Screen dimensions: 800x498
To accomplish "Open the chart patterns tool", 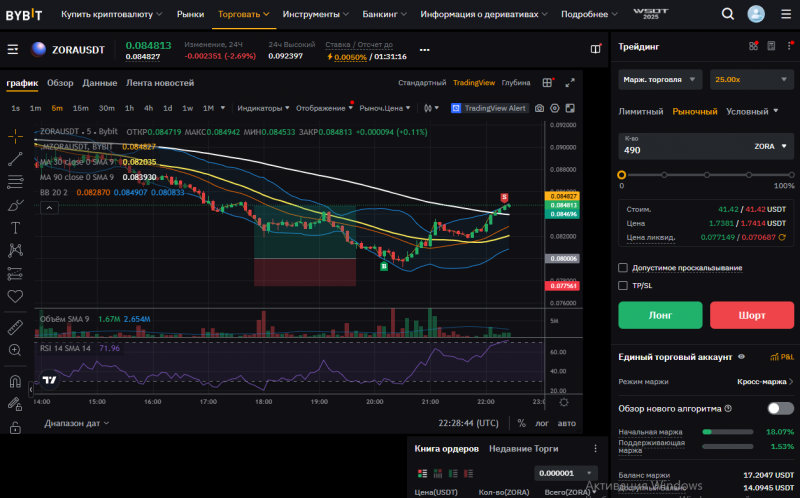I will (15, 250).
